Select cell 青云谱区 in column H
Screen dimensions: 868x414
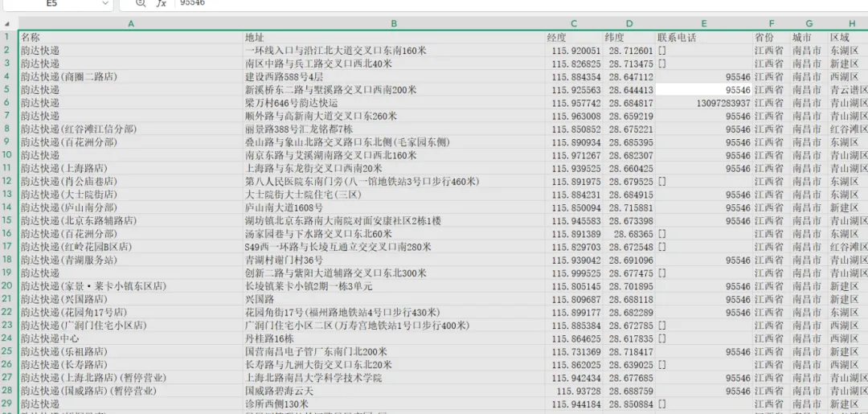click(x=848, y=90)
